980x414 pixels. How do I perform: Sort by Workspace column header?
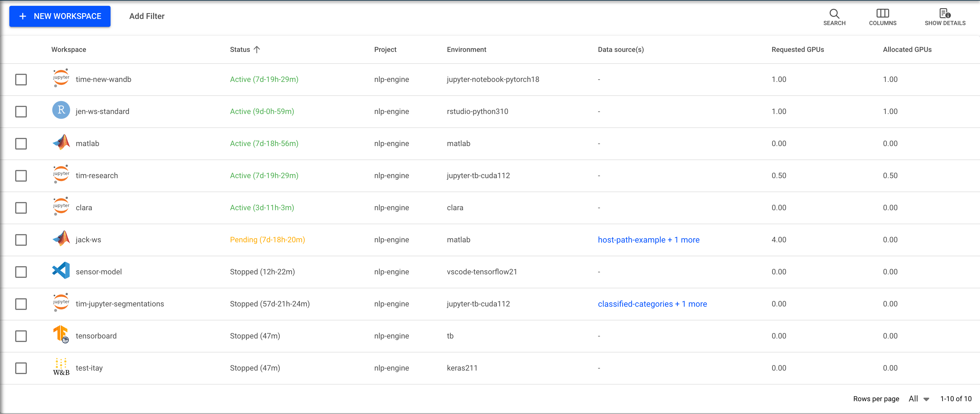pos(69,50)
